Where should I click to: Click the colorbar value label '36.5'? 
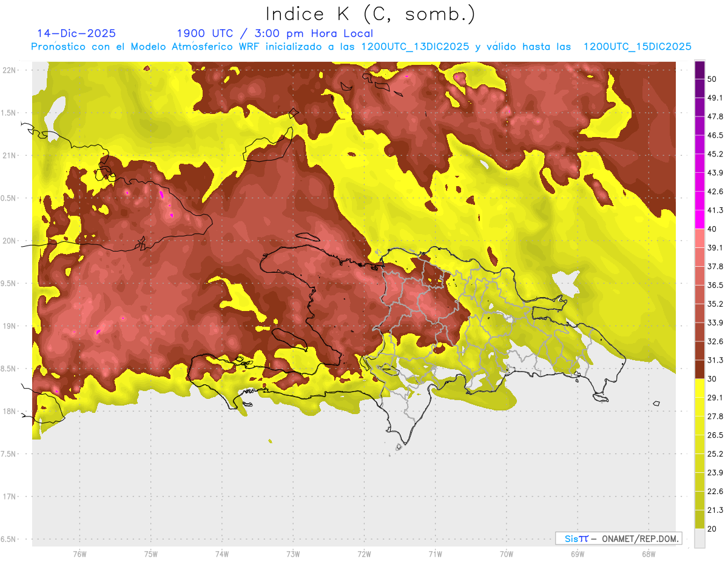coord(715,285)
